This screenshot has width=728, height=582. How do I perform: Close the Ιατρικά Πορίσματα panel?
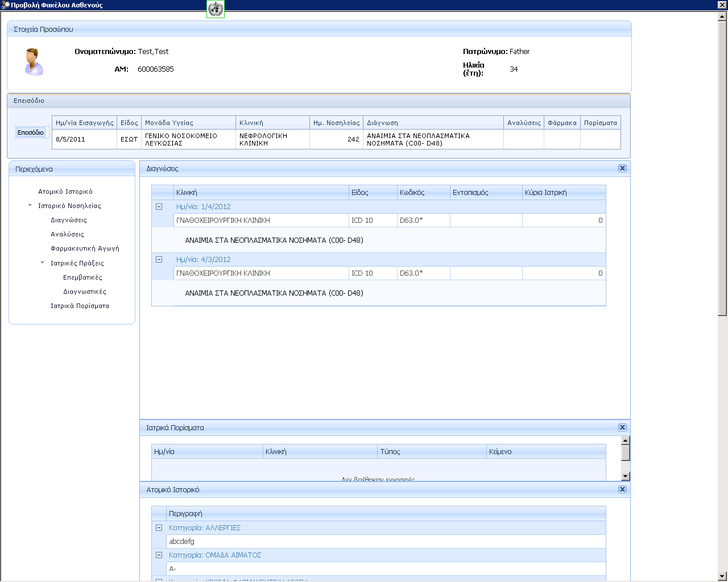point(622,427)
